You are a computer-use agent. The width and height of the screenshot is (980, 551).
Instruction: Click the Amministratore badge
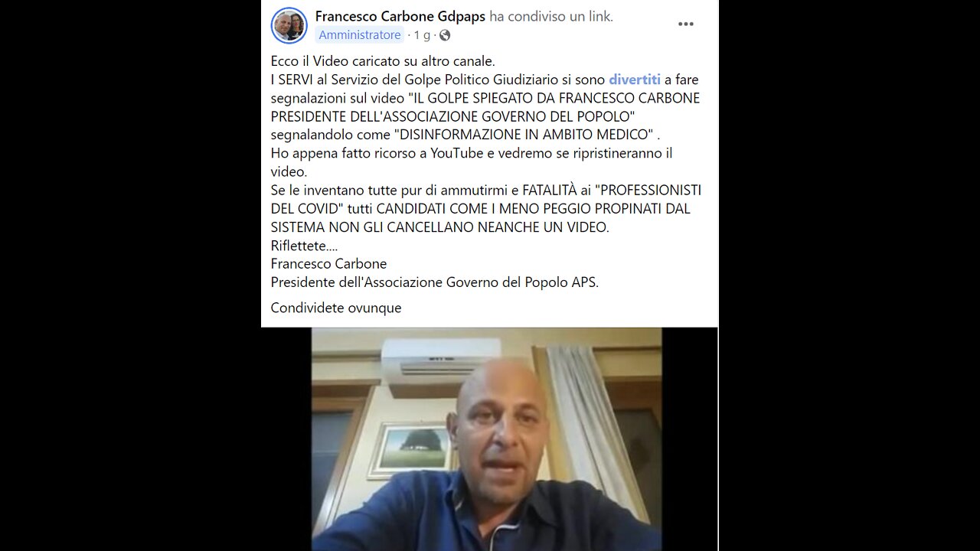tap(360, 35)
